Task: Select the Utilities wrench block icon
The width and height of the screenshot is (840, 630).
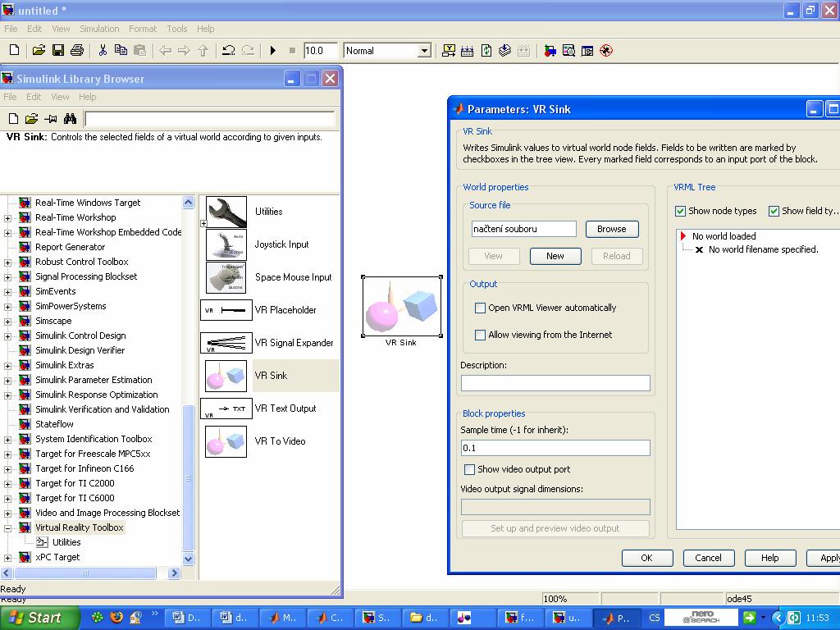Action: (226, 212)
